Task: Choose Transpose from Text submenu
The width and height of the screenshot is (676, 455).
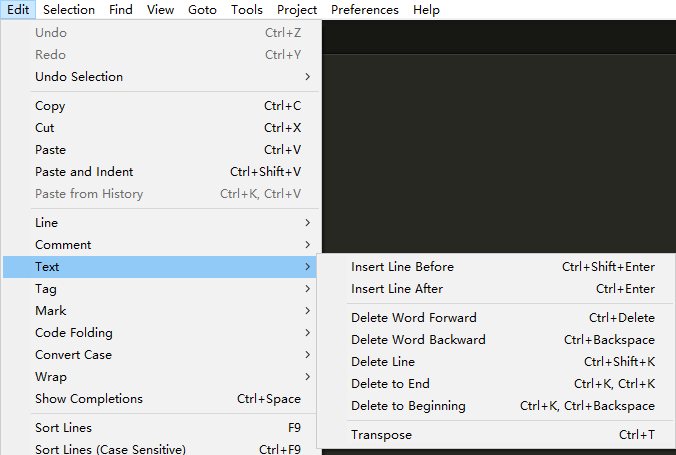Action: point(496,435)
